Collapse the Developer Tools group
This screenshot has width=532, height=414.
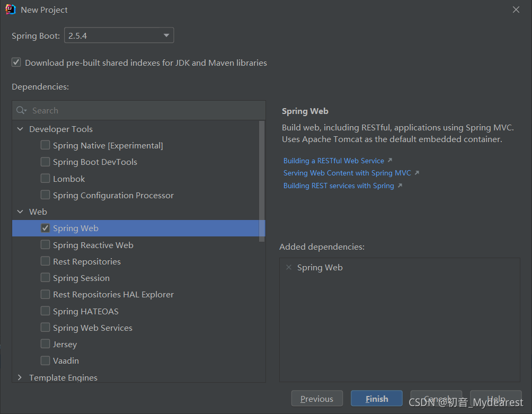(20, 129)
